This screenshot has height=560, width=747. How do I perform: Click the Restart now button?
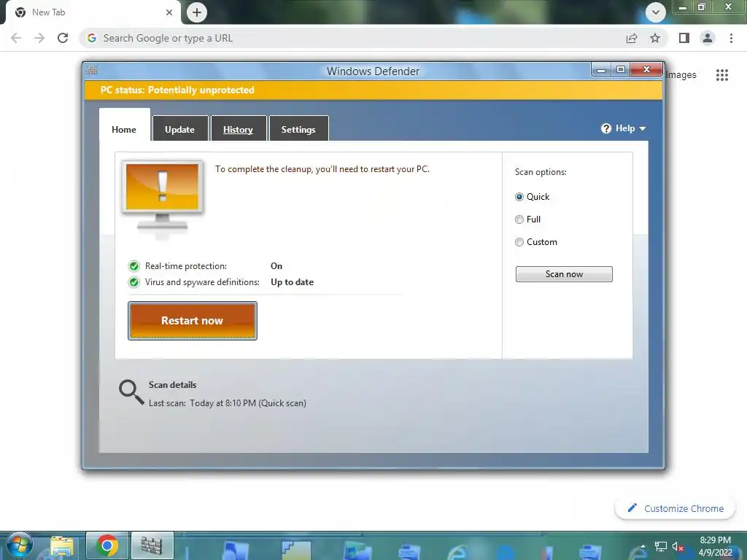193,321
